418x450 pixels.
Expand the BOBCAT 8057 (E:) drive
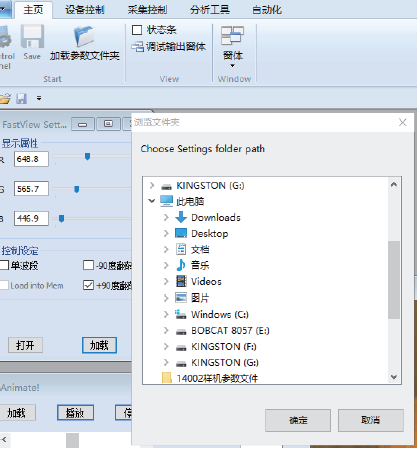click(166, 330)
